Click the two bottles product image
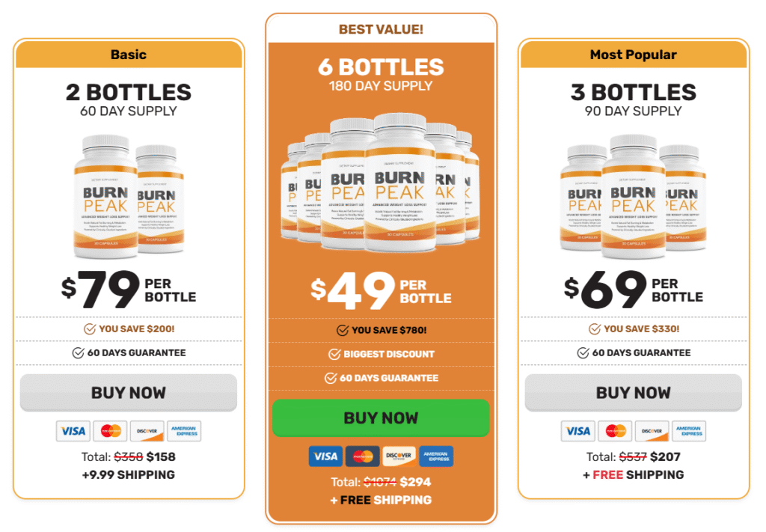Viewport: 766px width, 532px height. (129, 195)
